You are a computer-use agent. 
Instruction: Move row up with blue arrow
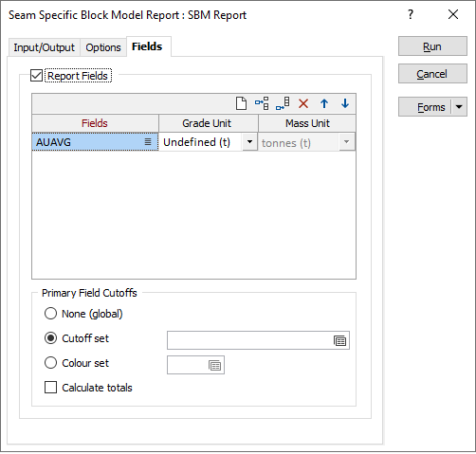tap(324, 103)
